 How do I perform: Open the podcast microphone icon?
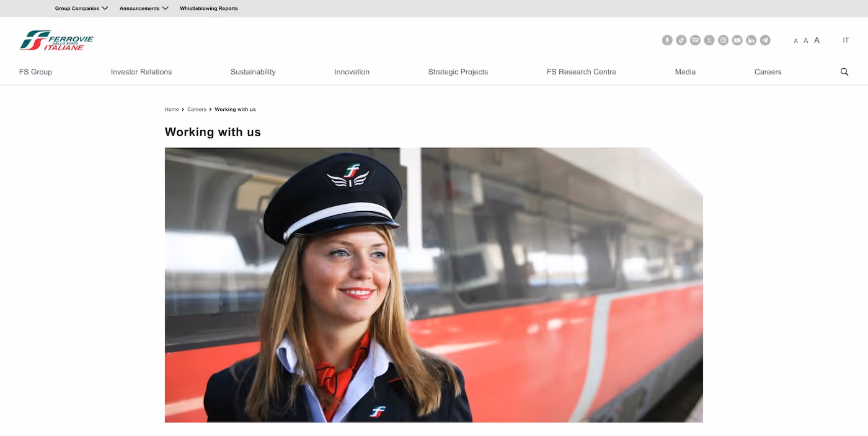667,40
